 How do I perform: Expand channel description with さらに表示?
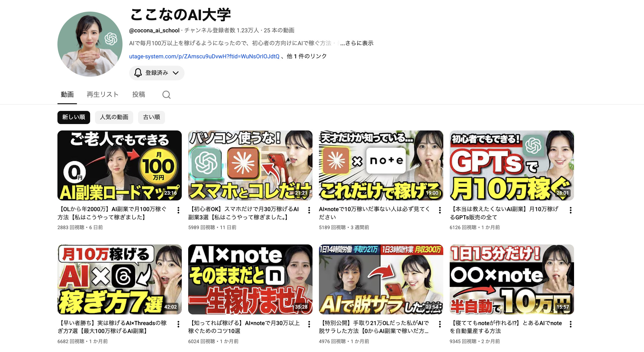(x=357, y=43)
